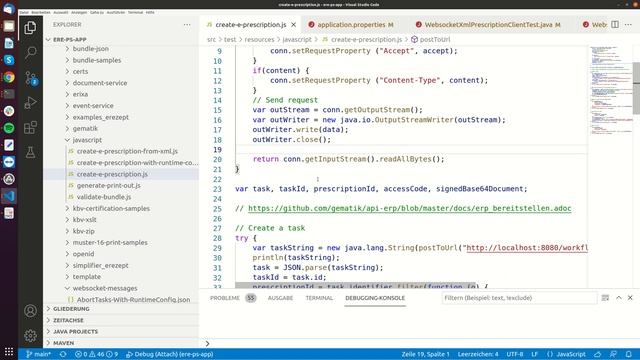Click the code minimap
This screenshot has width=640, height=360.
coord(611,91)
